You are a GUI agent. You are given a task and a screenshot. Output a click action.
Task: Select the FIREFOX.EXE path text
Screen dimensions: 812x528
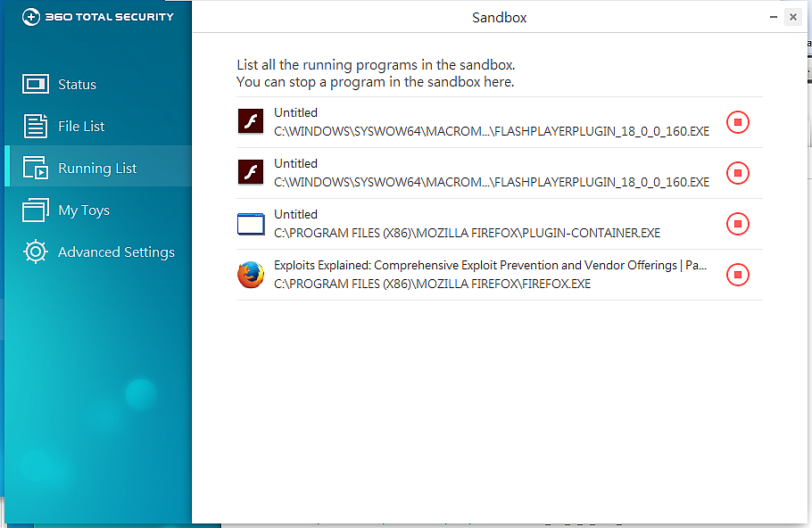(433, 284)
